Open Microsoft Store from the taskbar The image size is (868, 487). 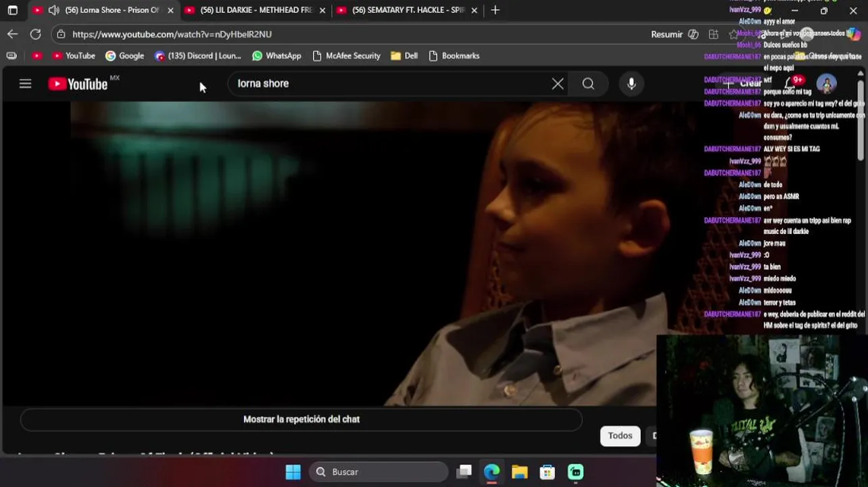(x=547, y=472)
